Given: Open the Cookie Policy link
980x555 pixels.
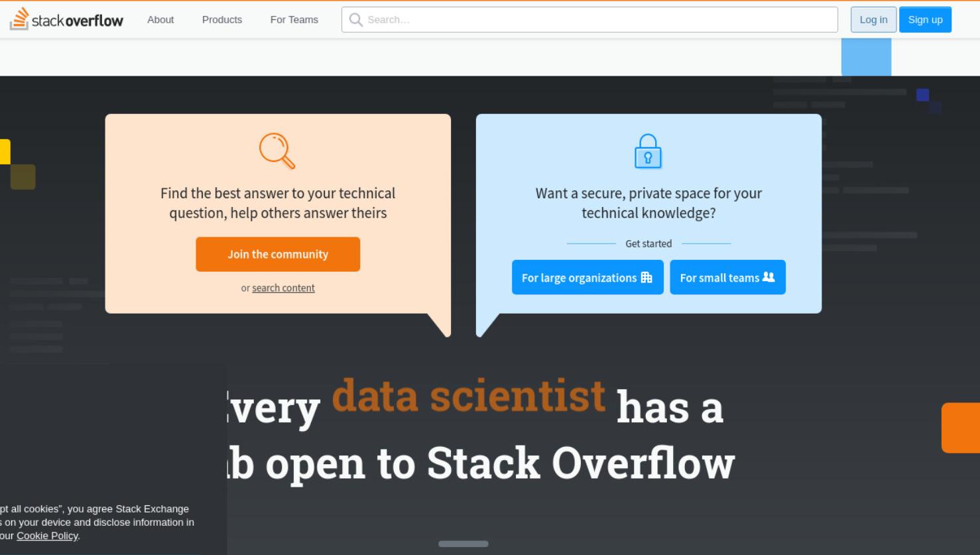Looking at the screenshot, I should pos(47,536).
